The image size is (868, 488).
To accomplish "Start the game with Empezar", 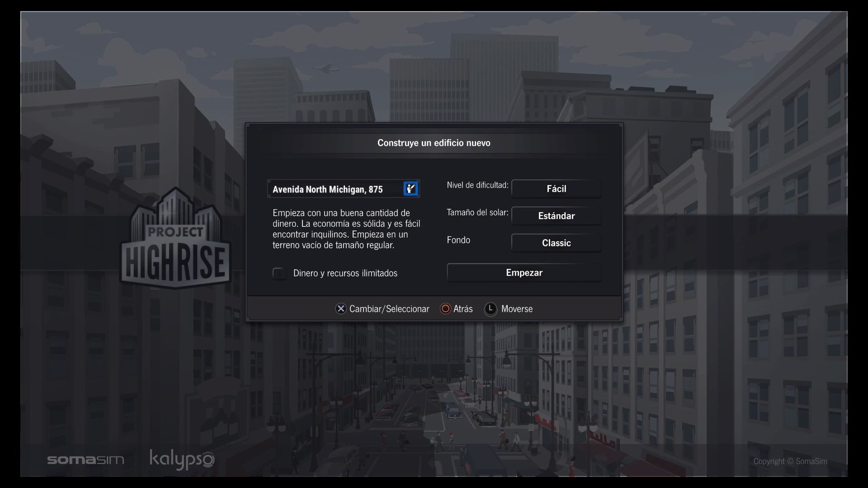I will click(524, 272).
